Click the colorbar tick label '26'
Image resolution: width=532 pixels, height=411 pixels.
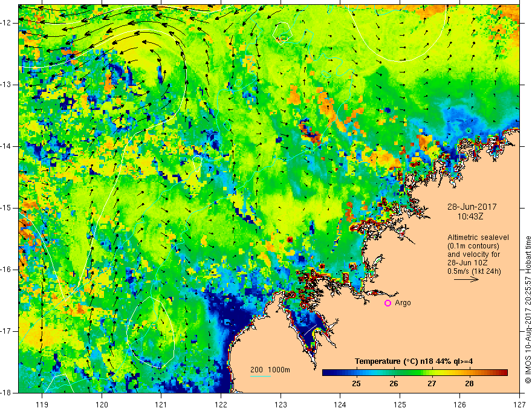click(x=394, y=384)
